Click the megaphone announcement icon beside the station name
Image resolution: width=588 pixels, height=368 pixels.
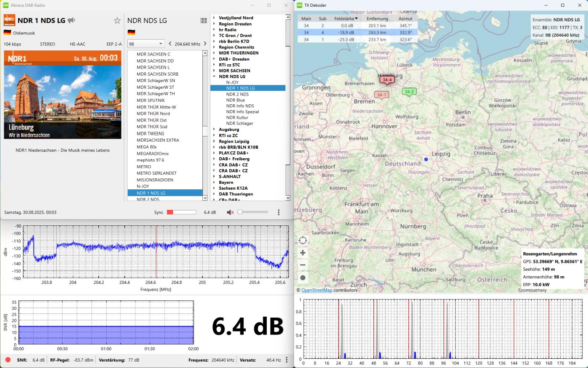point(71,20)
